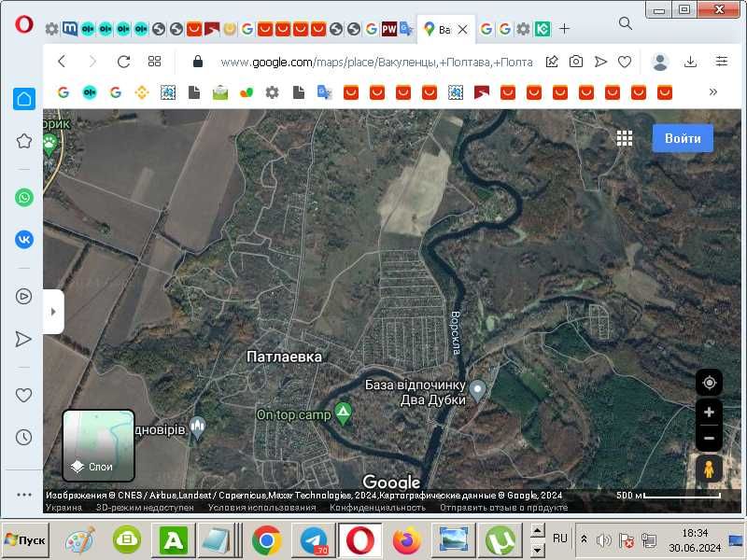Zoom in on the map
The height and width of the screenshot is (560, 747).
pos(709,413)
